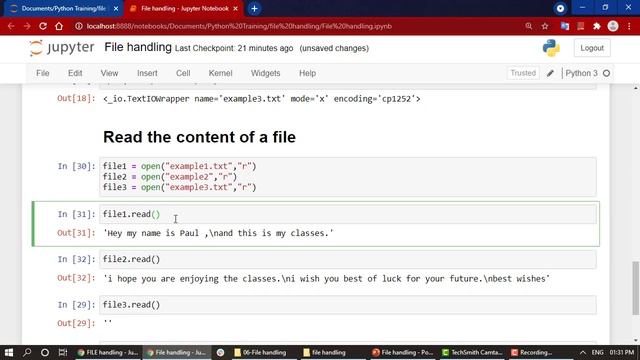
Task: Click the Python logo icon
Action: pos(551,48)
